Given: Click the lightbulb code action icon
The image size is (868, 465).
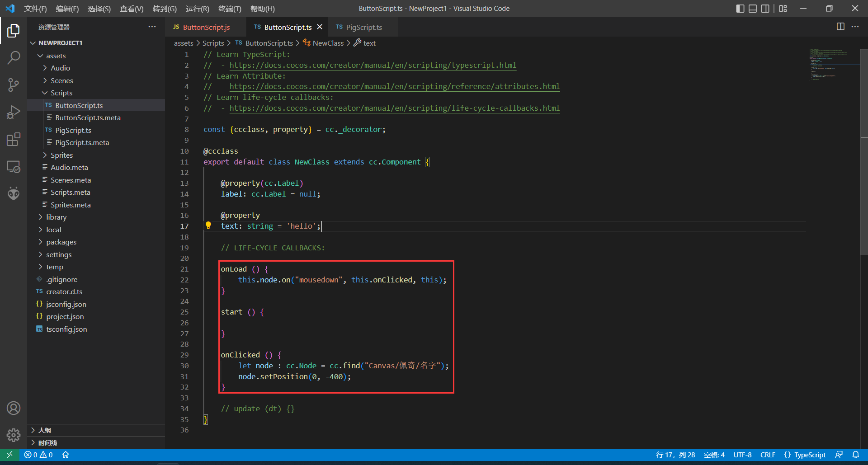Looking at the screenshot, I should tap(208, 225).
